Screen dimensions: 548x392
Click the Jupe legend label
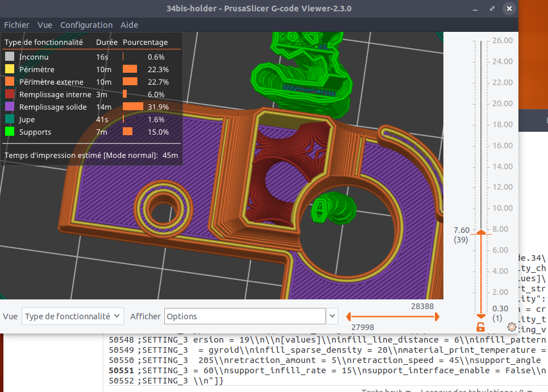(27, 120)
